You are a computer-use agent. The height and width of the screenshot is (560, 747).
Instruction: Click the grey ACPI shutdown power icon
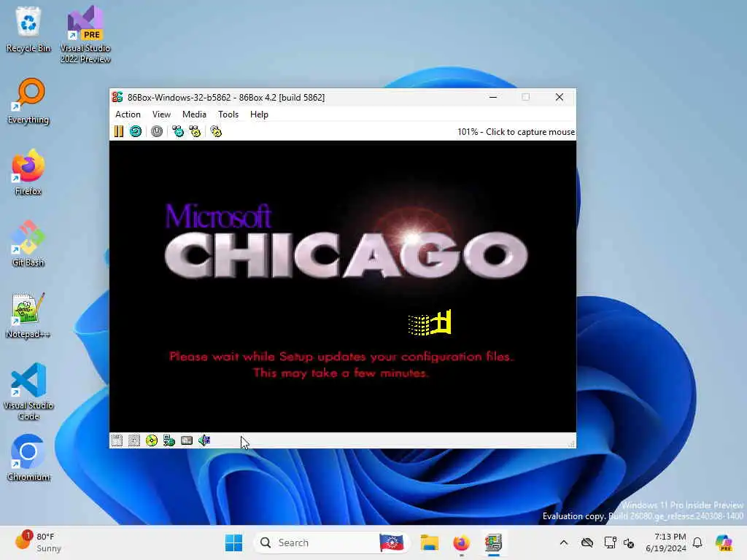click(157, 131)
